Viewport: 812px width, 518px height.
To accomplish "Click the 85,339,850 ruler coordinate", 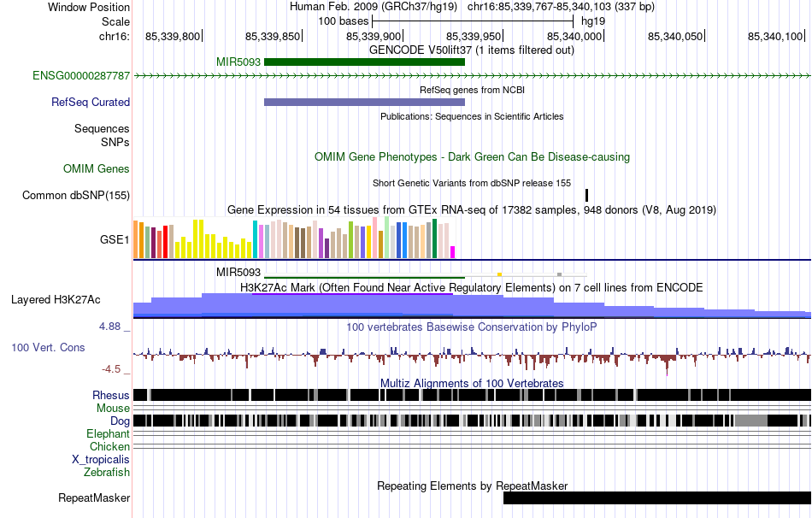I will 273,36.
